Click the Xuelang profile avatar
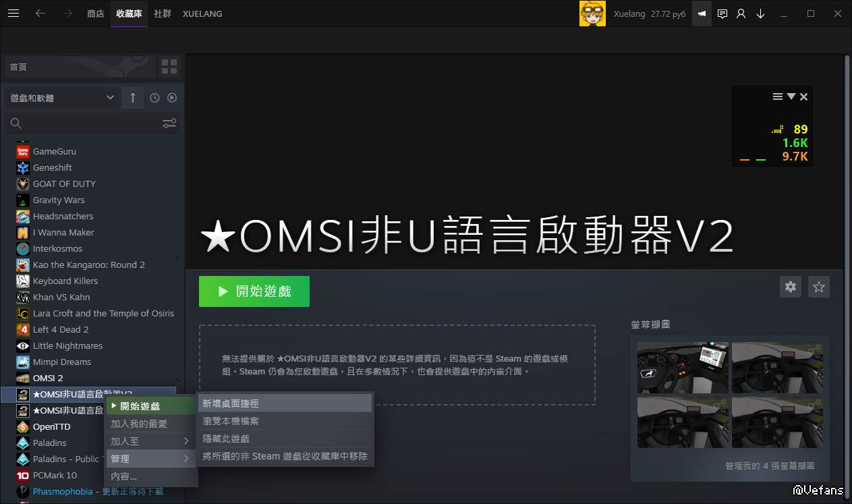Image resolution: width=852 pixels, height=504 pixels. coord(592,13)
